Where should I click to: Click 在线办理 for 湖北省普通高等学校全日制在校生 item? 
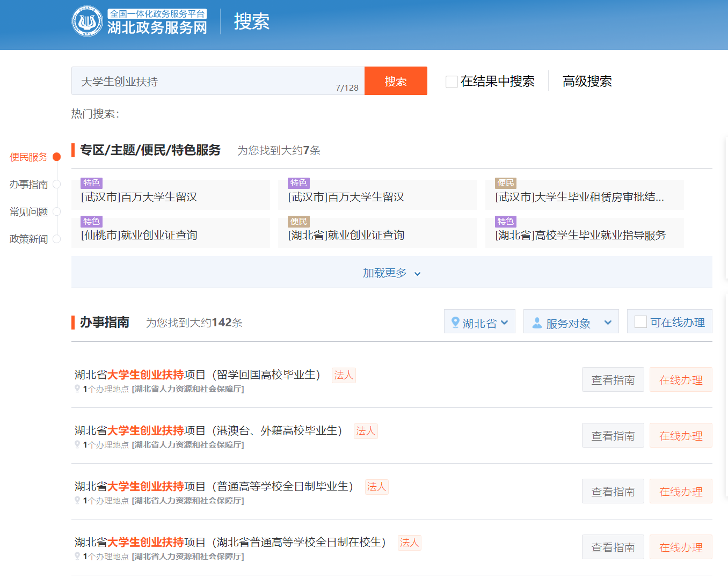click(x=680, y=547)
